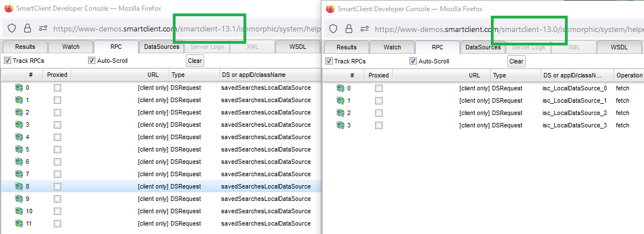Check Proxied box for row 0 in left window

57,88
